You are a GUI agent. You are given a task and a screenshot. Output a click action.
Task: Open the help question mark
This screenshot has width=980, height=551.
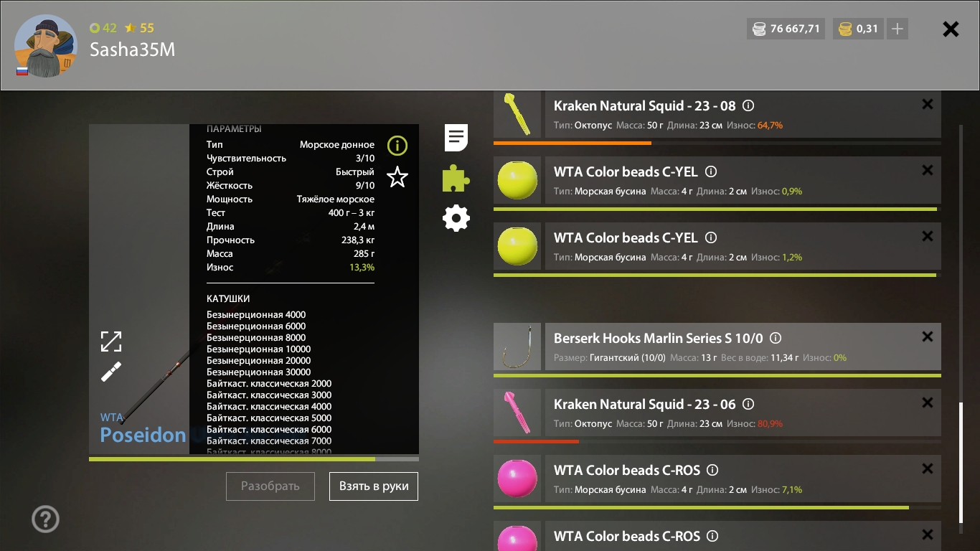pos(46,519)
